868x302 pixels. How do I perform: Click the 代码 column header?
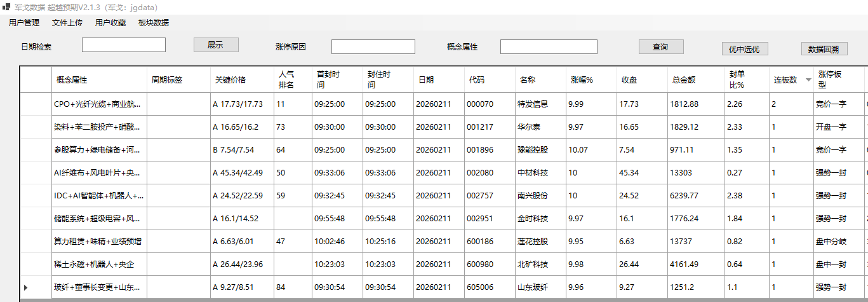coord(490,80)
